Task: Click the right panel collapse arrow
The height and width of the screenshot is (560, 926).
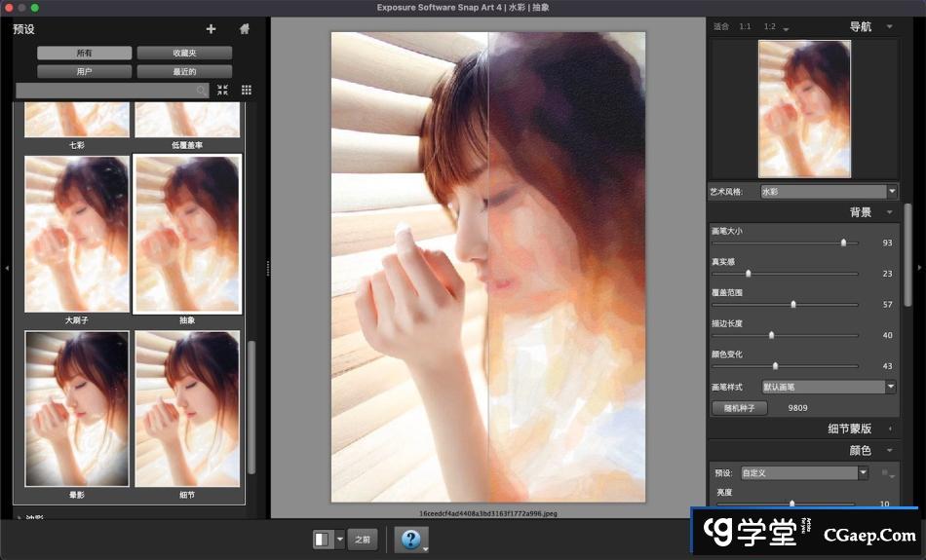Action: click(x=921, y=266)
